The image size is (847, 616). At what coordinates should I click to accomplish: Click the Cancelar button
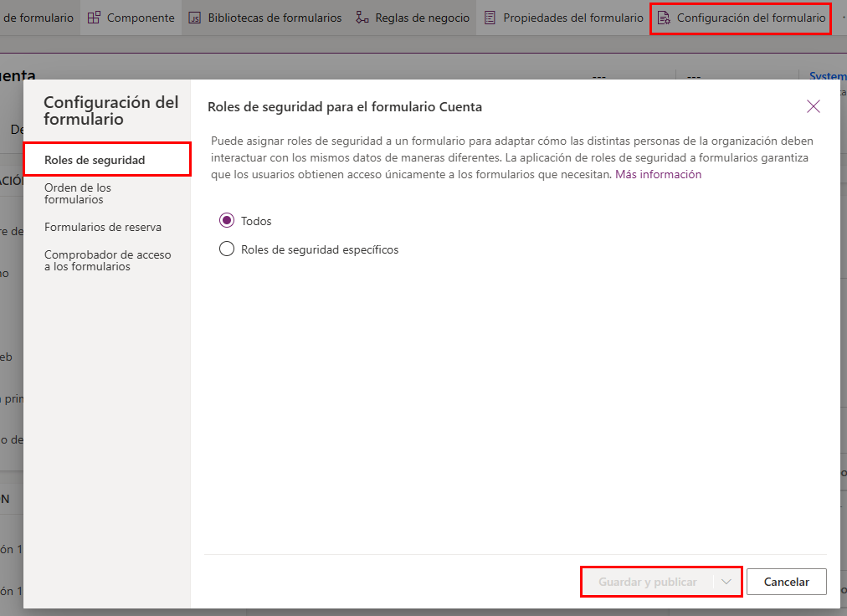787,582
